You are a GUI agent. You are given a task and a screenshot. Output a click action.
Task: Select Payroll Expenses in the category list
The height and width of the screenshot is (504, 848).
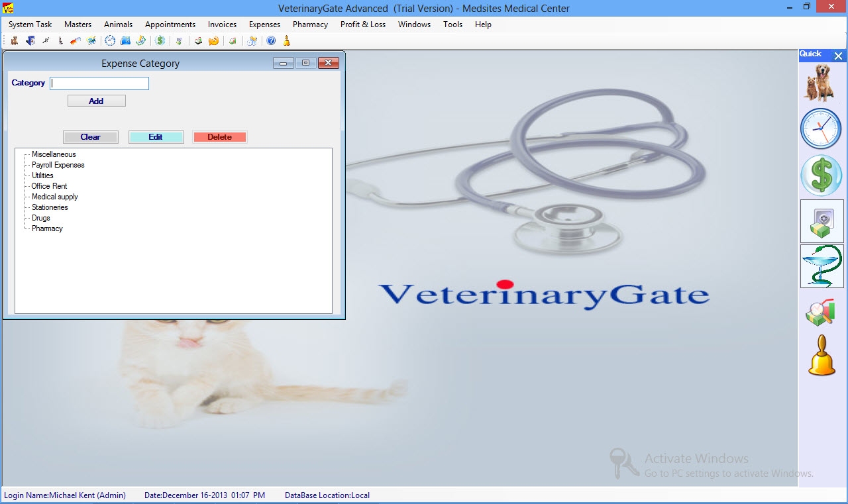click(58, 165)
